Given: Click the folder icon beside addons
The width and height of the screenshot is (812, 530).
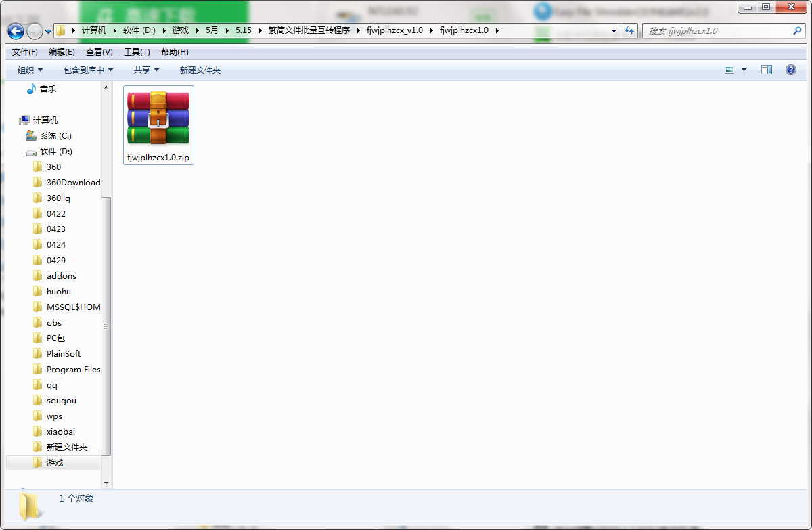Looking at the screenshot, I should tap(38, 275).
